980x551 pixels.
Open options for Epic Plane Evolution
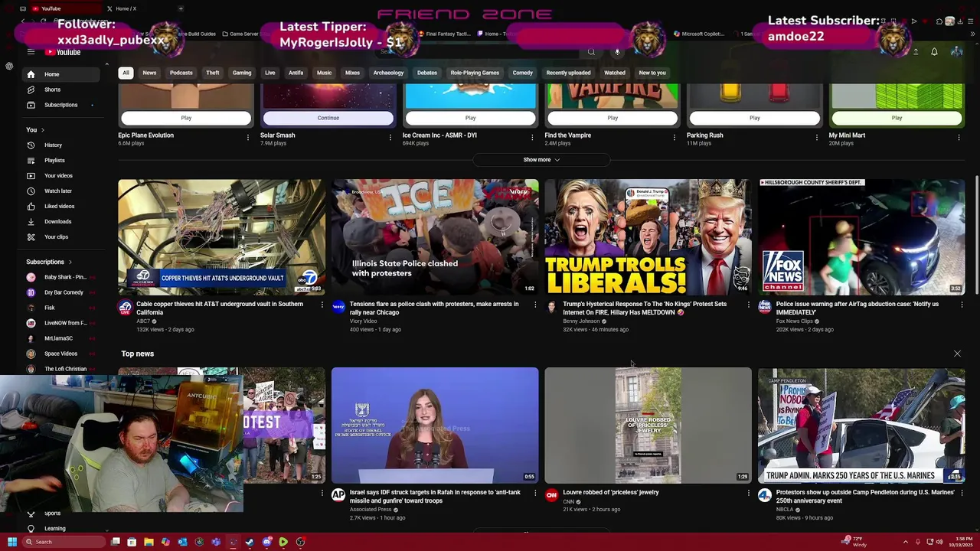[247, 138]
